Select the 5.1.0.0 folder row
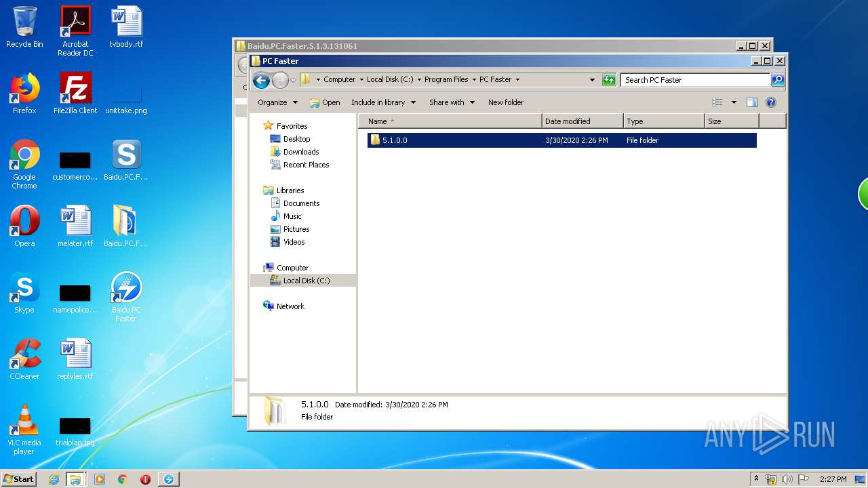The width and height of the screenshot is (868, 488). (x=561, y=140)
